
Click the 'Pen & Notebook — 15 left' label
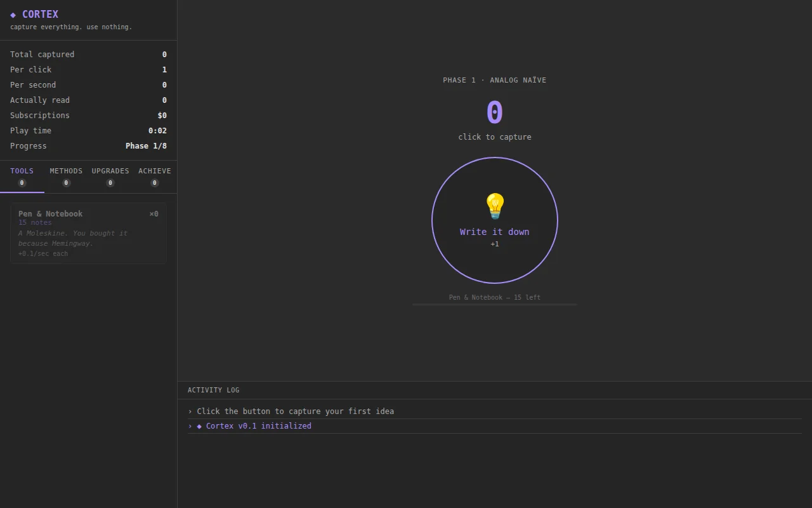click(x=495, y=297)
